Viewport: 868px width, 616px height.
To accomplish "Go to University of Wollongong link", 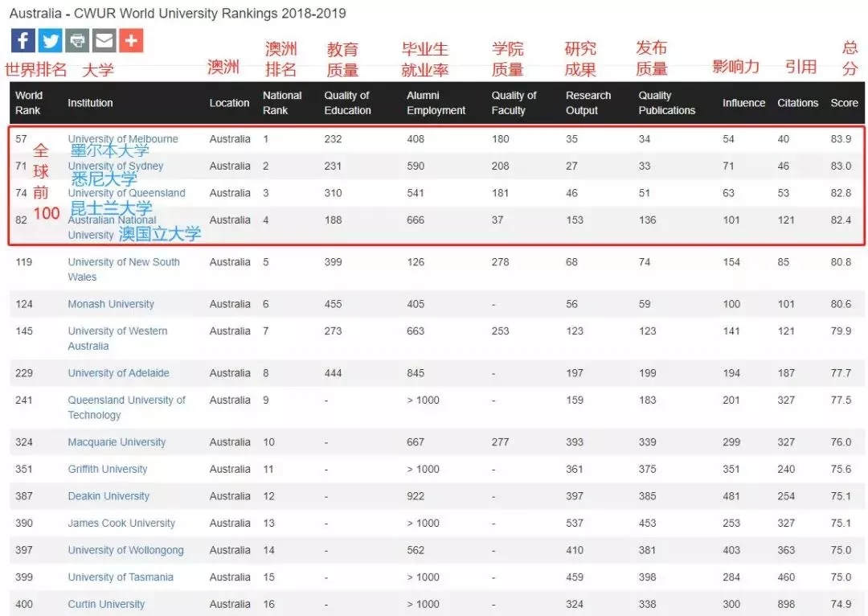I will pos(125,550).
